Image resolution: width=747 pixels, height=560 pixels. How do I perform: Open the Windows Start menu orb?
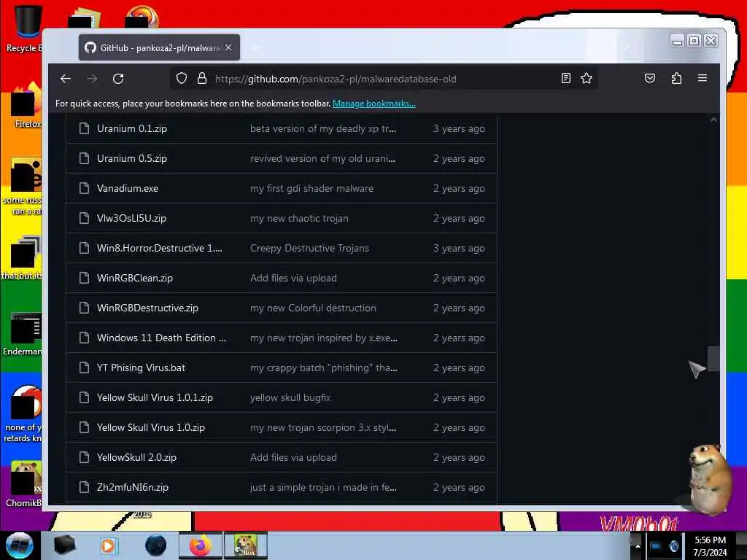[x=20, y=545]
